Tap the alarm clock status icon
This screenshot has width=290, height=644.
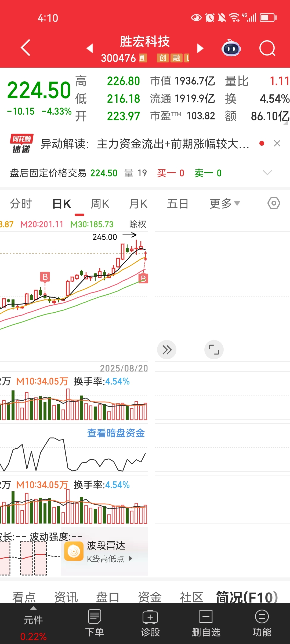210,18
